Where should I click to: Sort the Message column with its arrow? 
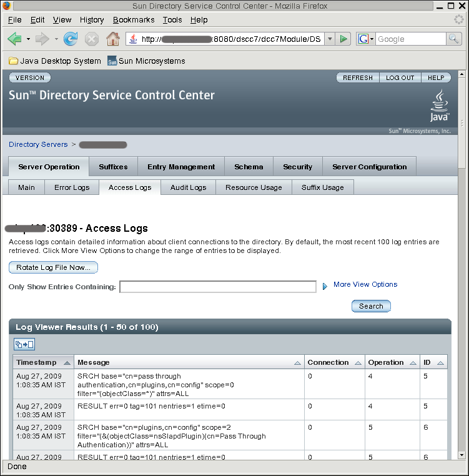297,363
